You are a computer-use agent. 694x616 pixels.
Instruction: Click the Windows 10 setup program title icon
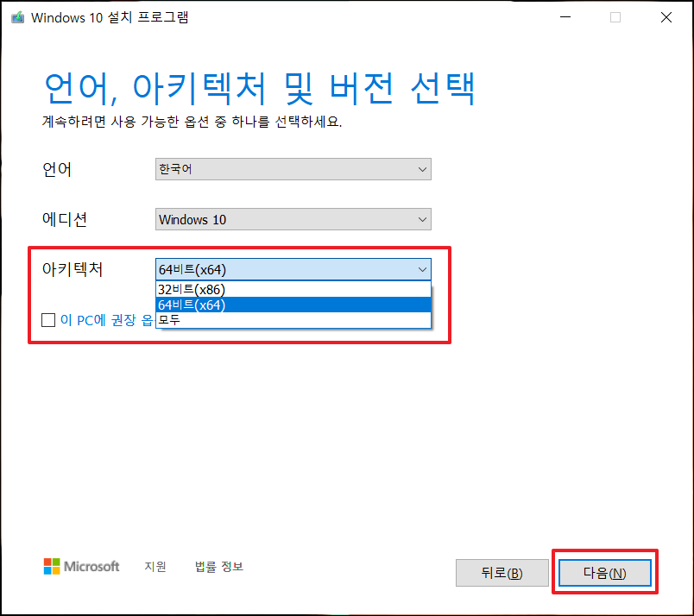pos(18,18)
